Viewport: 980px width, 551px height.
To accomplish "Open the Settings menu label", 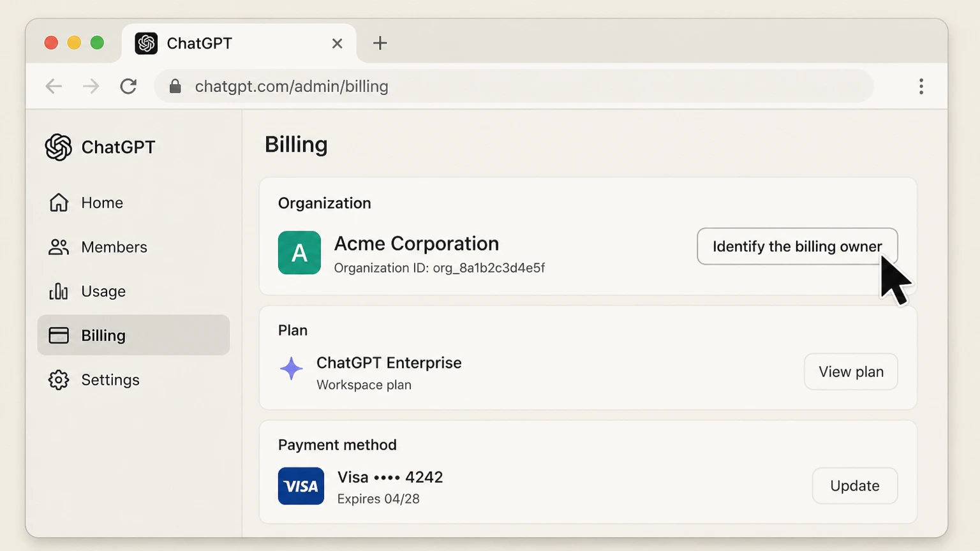I will (110, 380).
